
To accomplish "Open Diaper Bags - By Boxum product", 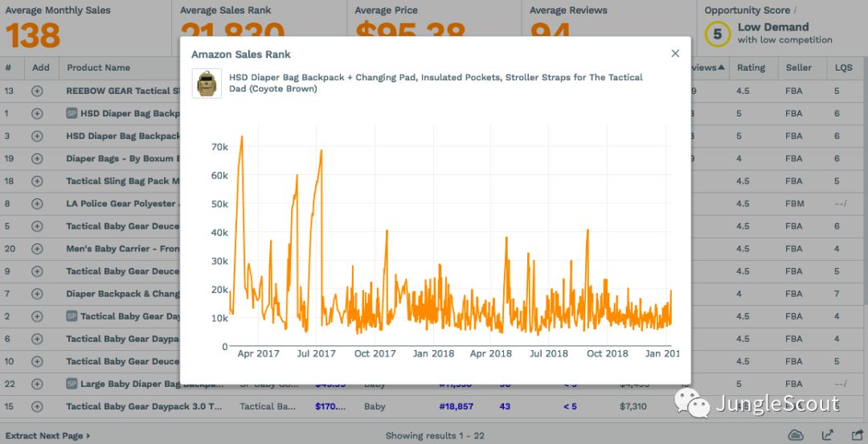I will [x=123, y=159].
